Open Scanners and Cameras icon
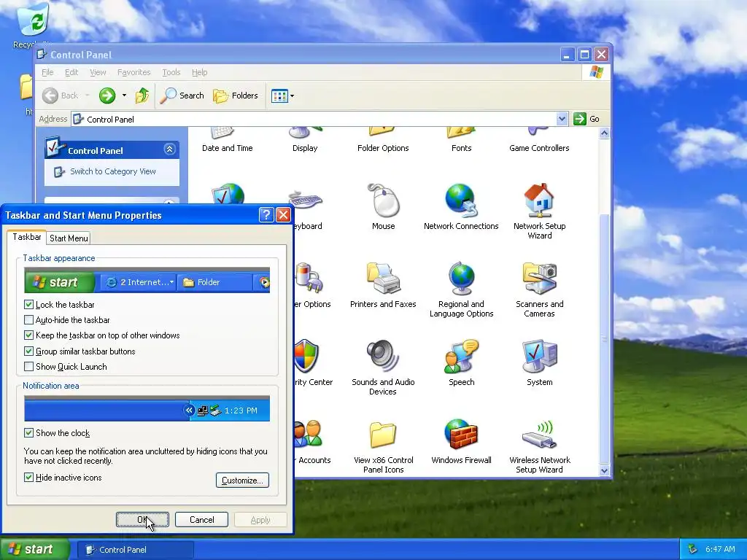Image resolution: width=747 pixels, height=560 pixels. click(x=539, y=279)
